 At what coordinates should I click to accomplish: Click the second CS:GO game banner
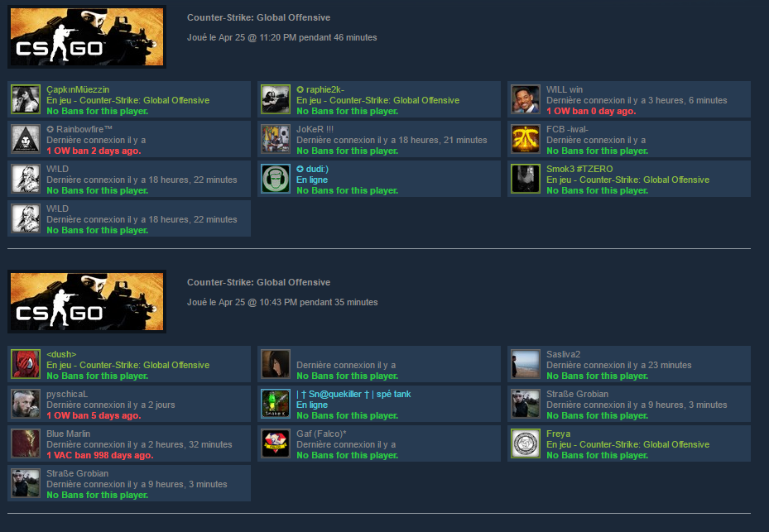[87, 301]
